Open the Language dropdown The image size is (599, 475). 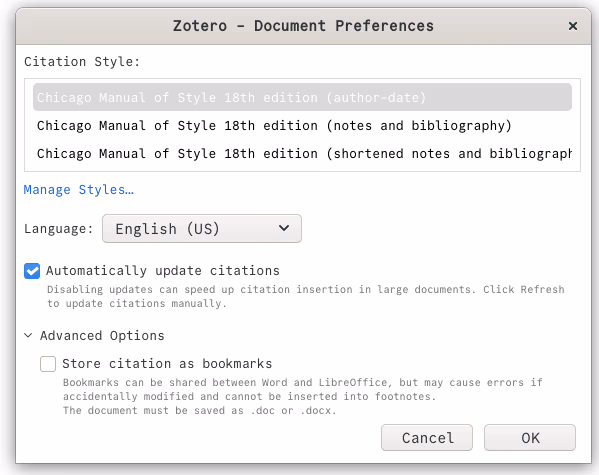tap(202, 229)
